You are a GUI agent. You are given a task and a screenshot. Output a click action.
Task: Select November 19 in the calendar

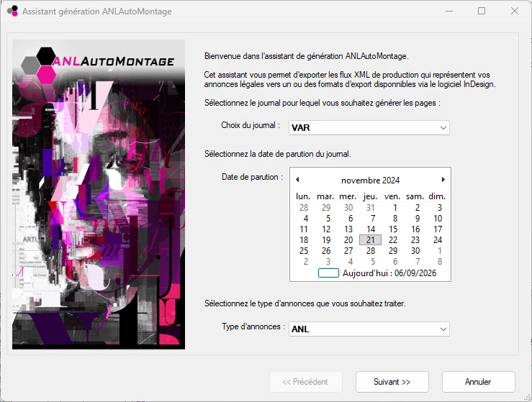(x=326, y=240)
